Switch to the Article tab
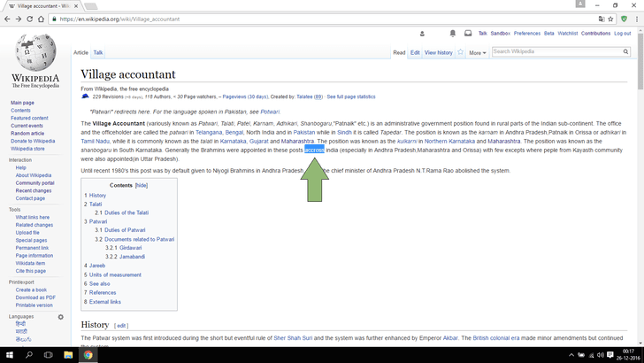Viewport: 644px width, 363px height. [x=80, y=52]
